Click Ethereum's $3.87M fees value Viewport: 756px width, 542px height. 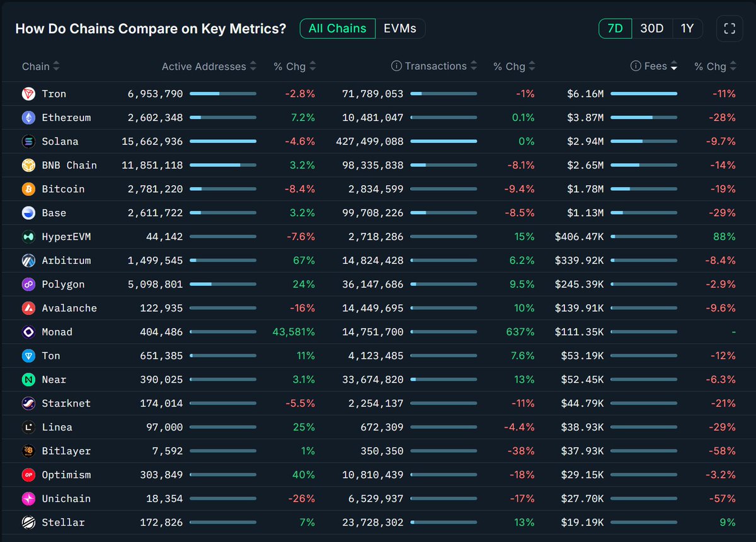(585, 118)
